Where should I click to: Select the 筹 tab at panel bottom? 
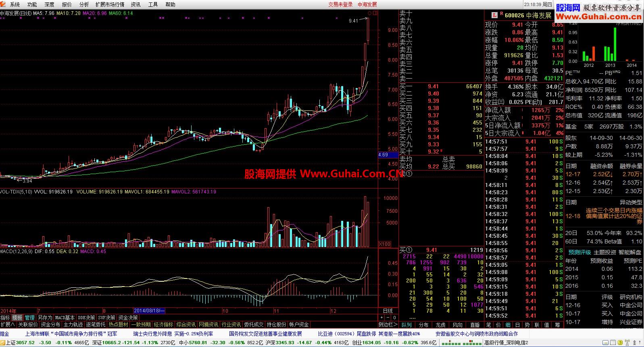point(557,324)
